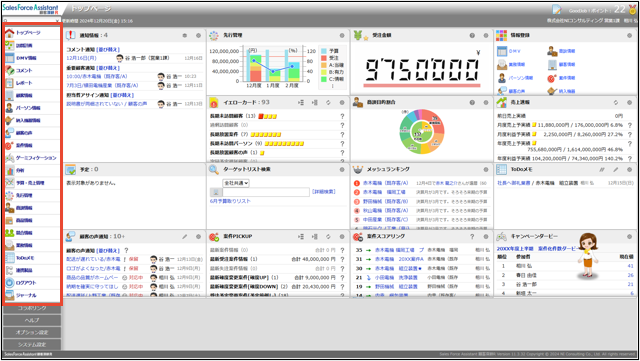
Task: Open the 全社共通 dropdown in target search
Action: point(236,183)
